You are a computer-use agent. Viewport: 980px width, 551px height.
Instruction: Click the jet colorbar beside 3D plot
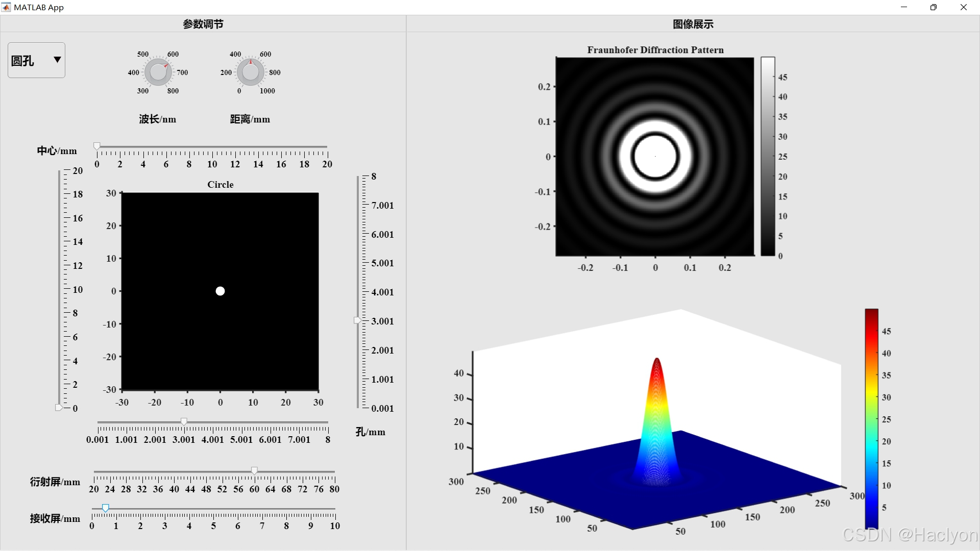click(x=871, y=418)
